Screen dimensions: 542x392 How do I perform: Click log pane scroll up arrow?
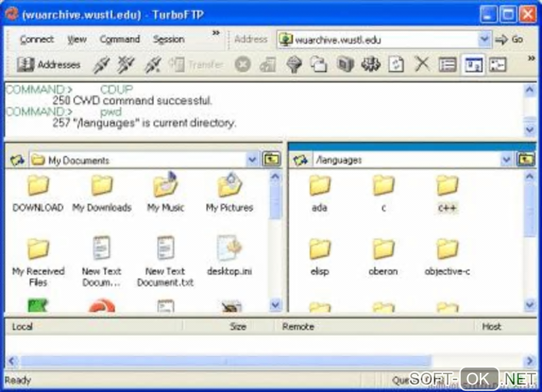click(x=530, y=90)
